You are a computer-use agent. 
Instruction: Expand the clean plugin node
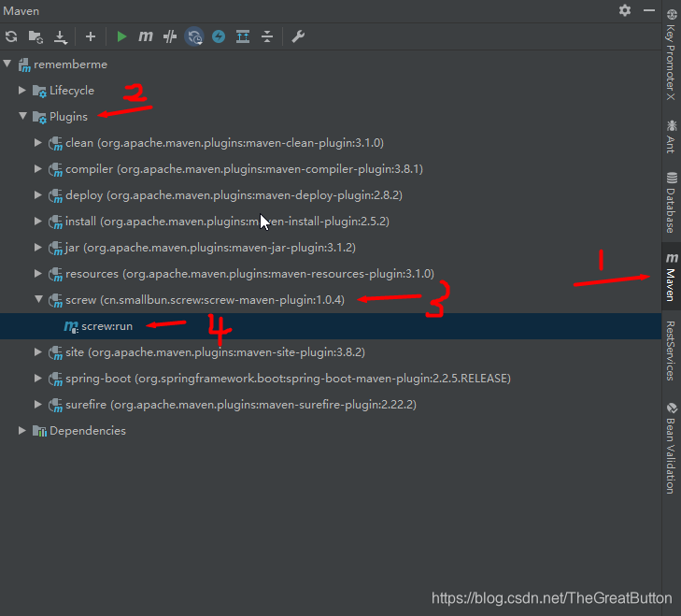pos(38,142)
